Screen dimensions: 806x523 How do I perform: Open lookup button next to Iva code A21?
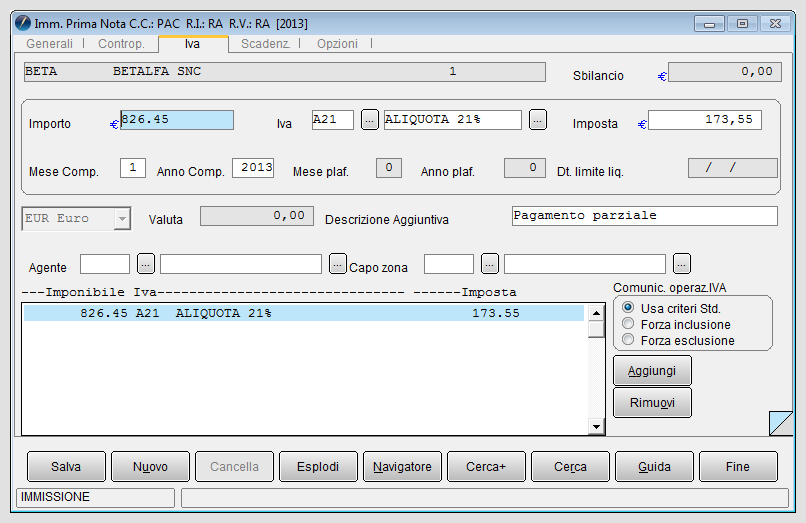[x=370, y=120]
